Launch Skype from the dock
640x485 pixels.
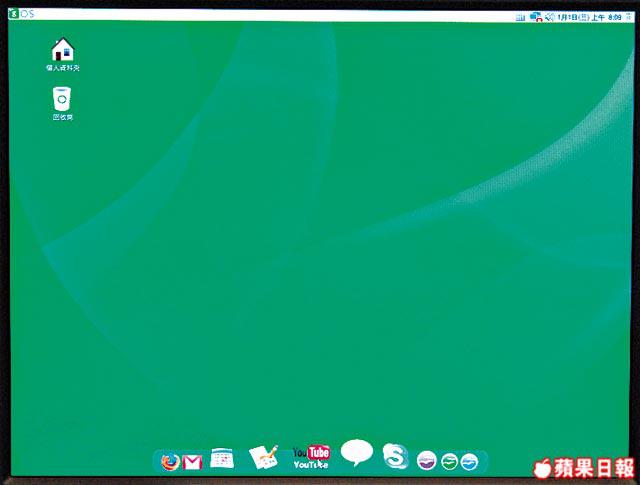[396, 457]
